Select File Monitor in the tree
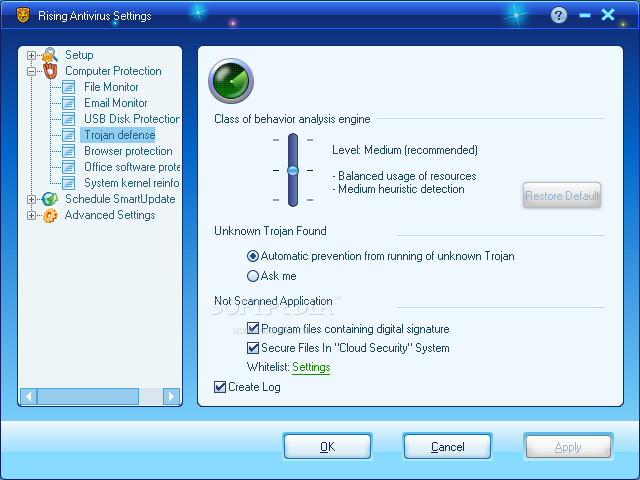This screenshot has width=640, height=480. [x=111, y=87]
